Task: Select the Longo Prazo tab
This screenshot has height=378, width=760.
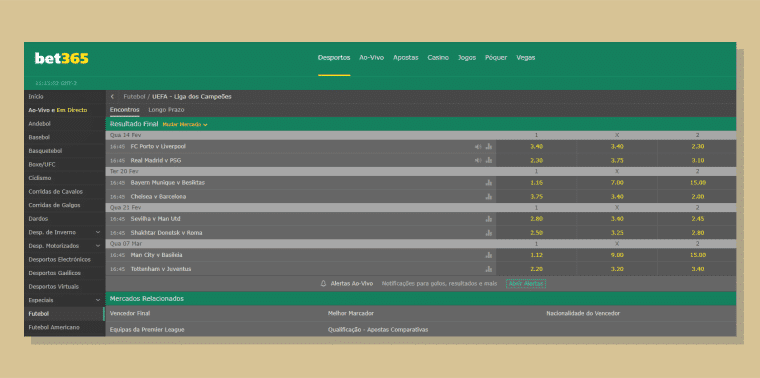Action: click(166, 110)
